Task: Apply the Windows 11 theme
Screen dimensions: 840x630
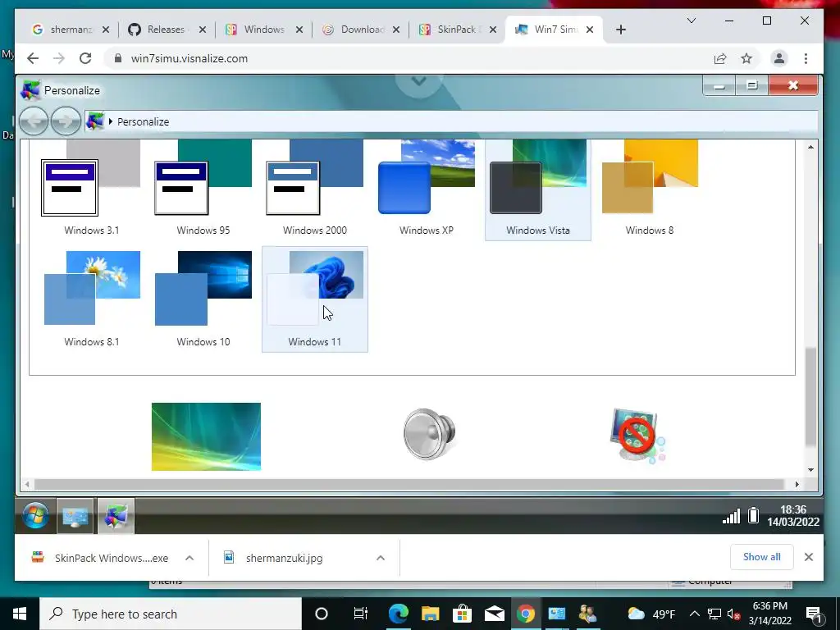Action: (x=314, y=299)
